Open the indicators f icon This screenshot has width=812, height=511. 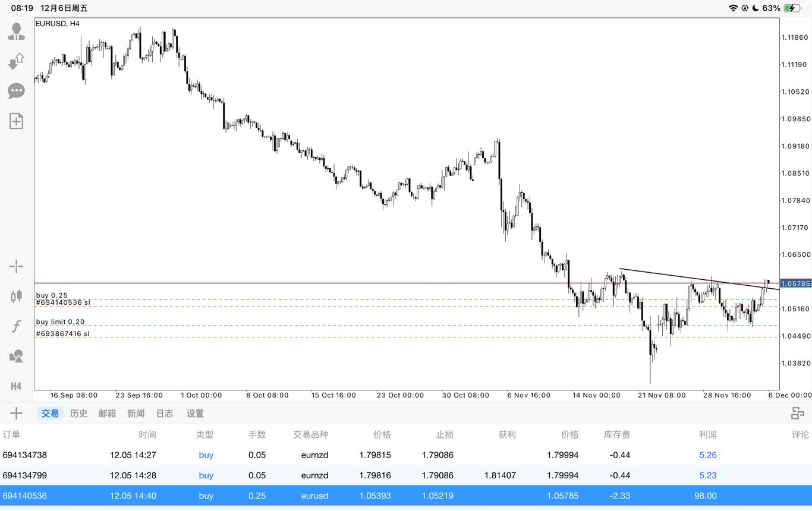coord(16,326)
